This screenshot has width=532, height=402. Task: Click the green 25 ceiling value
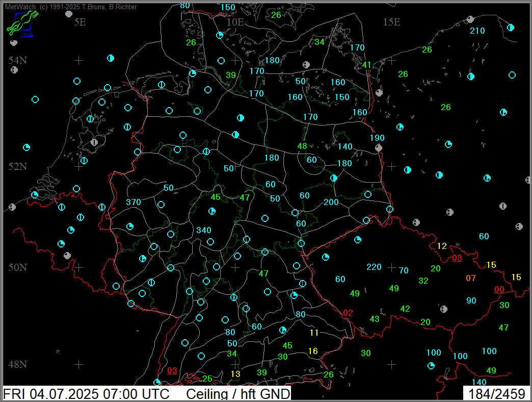(207, 379)
